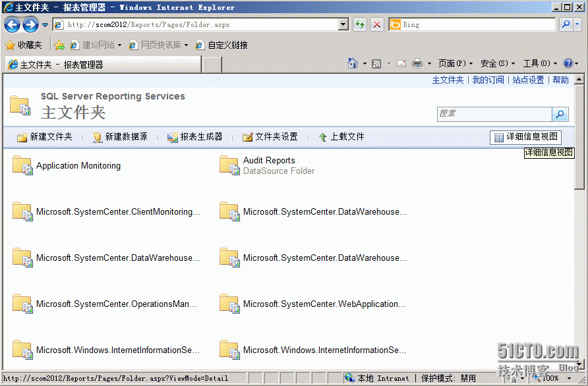Image resolution: width=588 pixels, height=386 pixels.
Task: Open Microsoft.SystemCenter.OperationsMan... folder
Action: (116, 304)
